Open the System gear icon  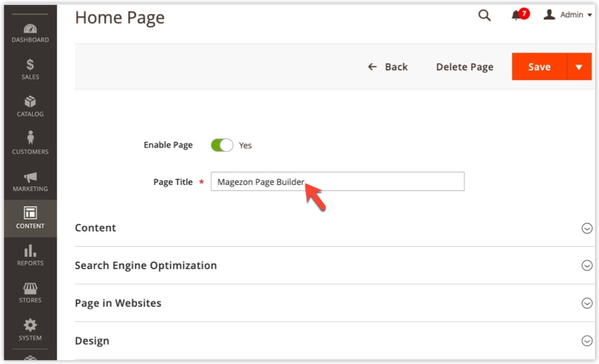point(30,325)
